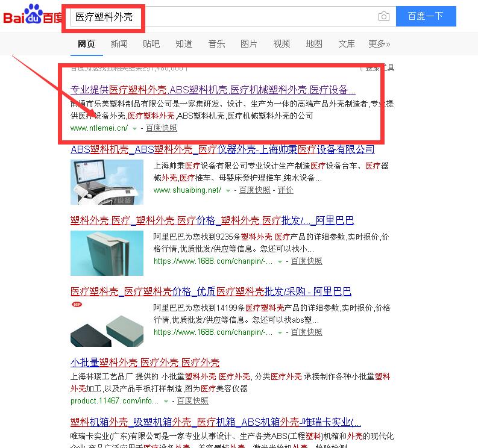
Task: Click into the search box with 医疗塑料外壳
Action: [x=224, y=16]
